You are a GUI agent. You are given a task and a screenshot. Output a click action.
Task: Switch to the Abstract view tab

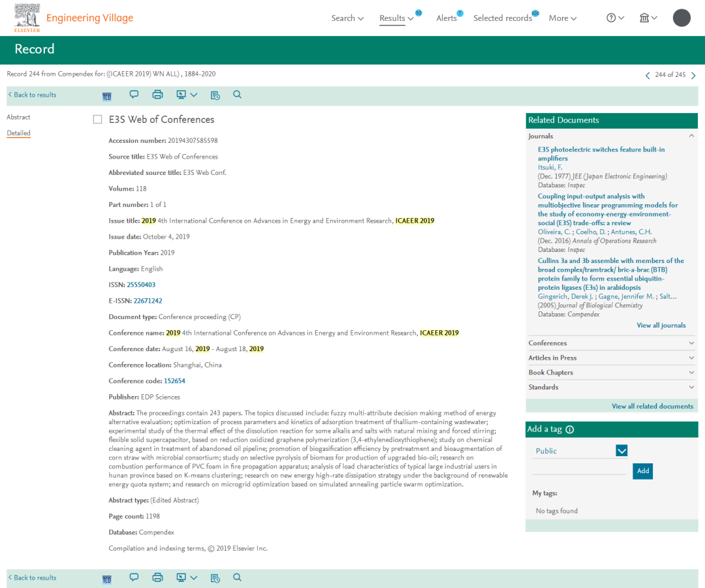click(x=18, y=117)
